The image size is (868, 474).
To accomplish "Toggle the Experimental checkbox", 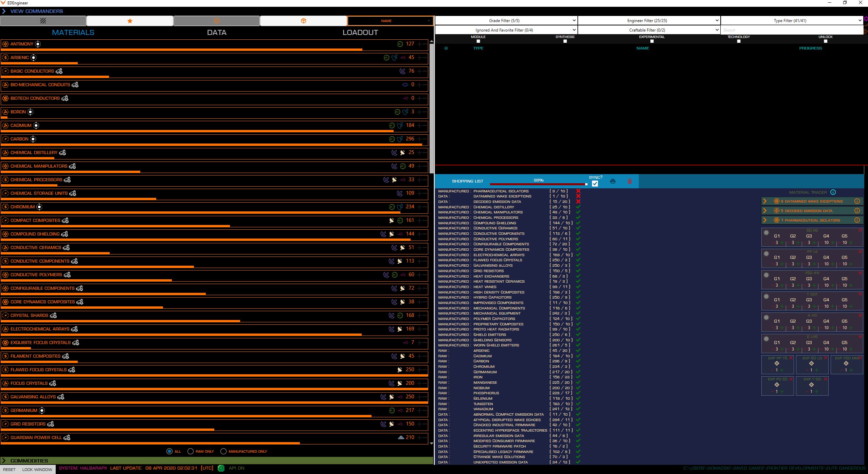I will tap(652, 41).
